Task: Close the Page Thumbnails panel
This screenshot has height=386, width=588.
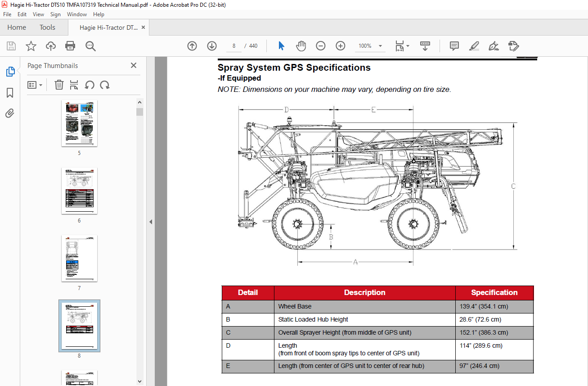Action: click(x=134, y=65)
